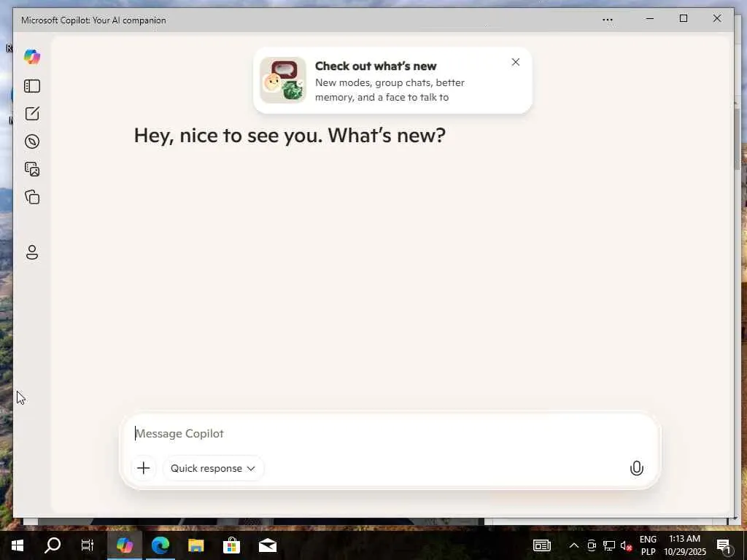Close the Copilot window

716,18
